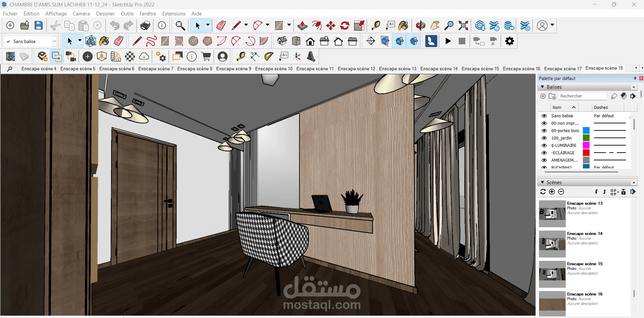This screenshot has width=644, height=318.
Task: Open the 3D Warehouse download icon
Action: 480,26
